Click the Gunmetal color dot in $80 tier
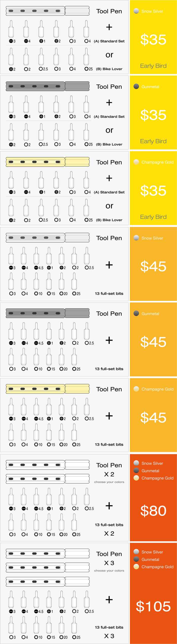177x644 pixels. tap(136, 470)
